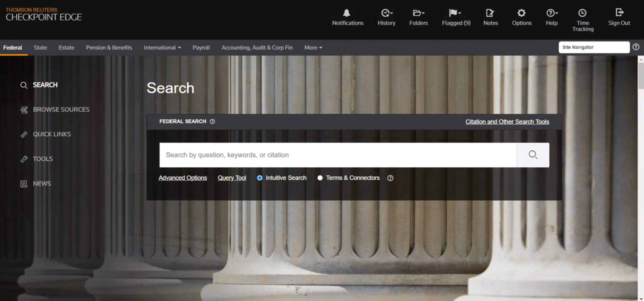Click the help icon beside Site Navigator
This screenshot has height=301, width=644.
tap(636, 47)
